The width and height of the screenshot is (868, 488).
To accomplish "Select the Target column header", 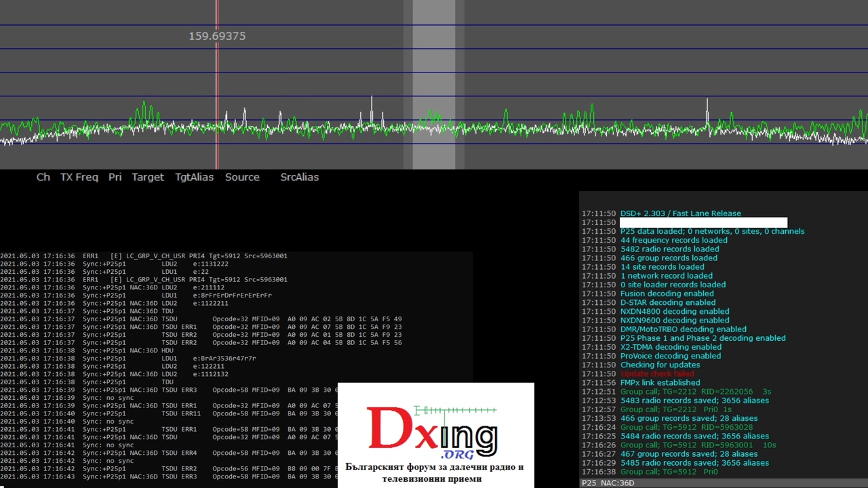I will point(148,177).
